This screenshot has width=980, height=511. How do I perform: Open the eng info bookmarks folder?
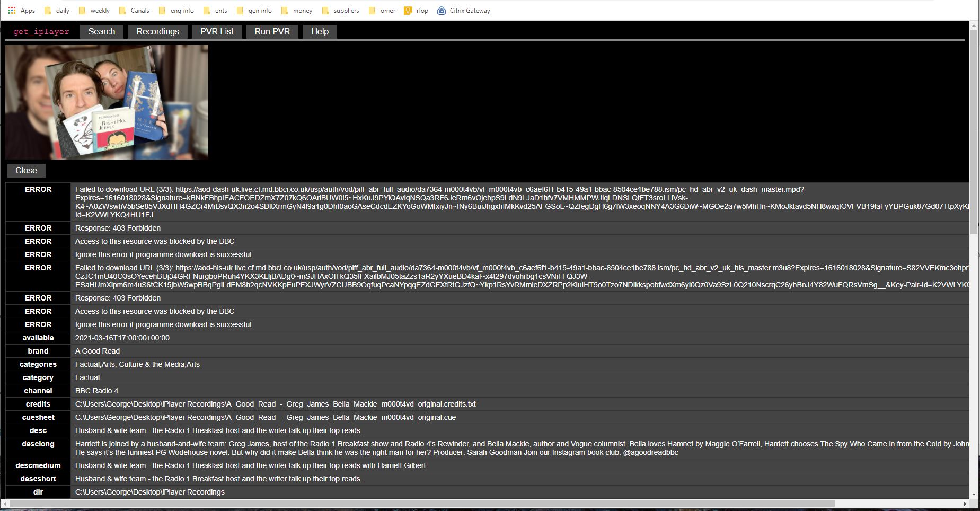[x=181, y=10]
